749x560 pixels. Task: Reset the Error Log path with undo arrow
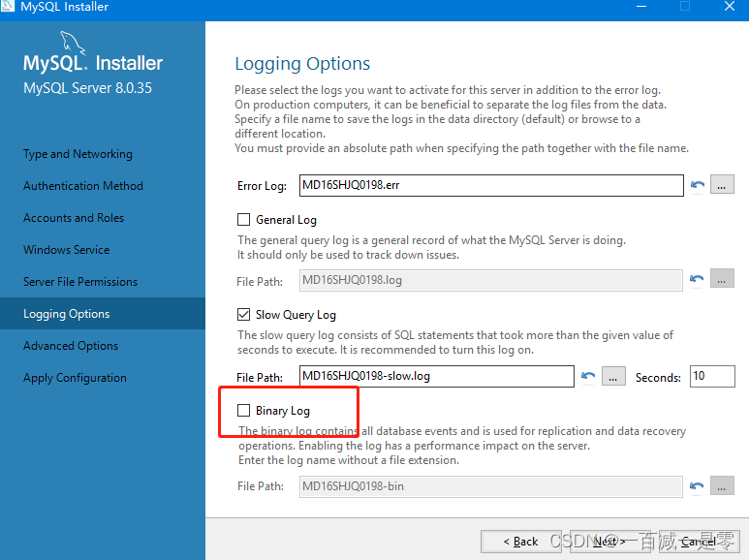(698, 185)
